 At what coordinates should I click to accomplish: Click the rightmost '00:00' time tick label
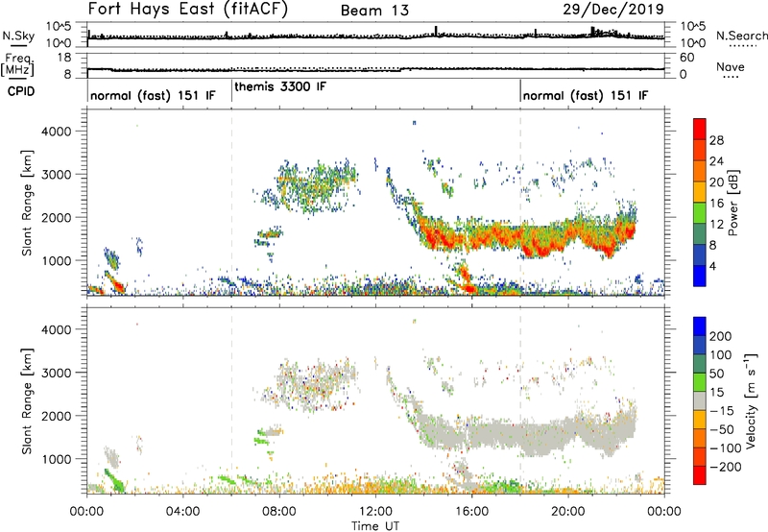click(664, 512)
